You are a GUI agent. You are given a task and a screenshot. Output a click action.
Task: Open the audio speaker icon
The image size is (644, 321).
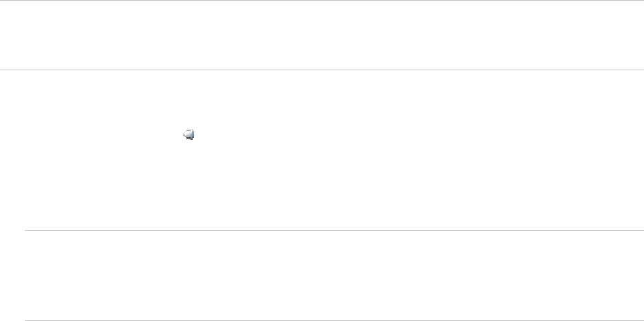[x=189, y=136]
